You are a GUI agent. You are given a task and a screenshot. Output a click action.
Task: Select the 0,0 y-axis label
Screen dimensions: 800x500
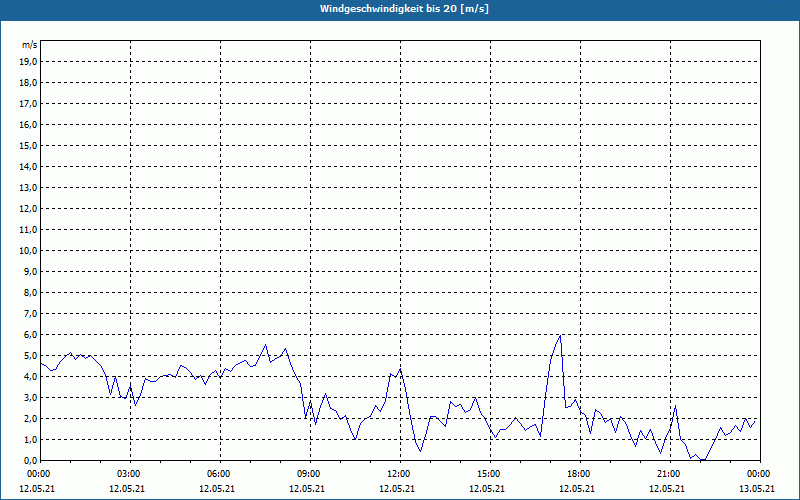click(x=30, y=460)
